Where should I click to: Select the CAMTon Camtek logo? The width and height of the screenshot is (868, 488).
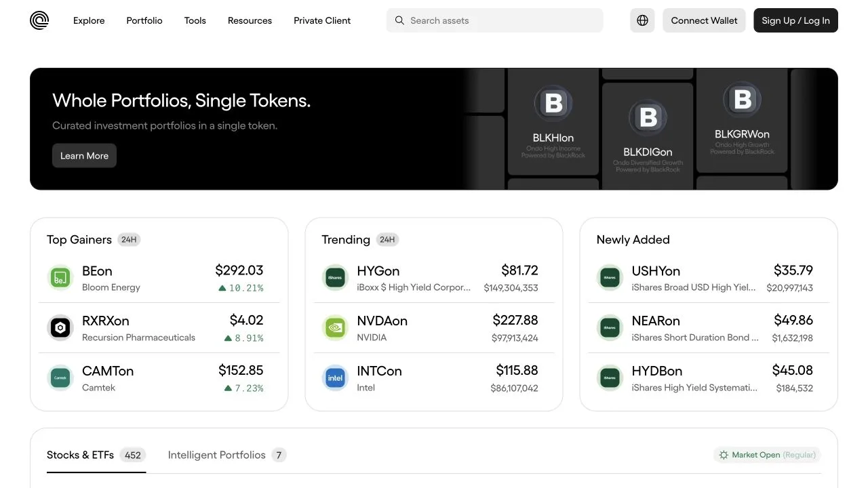click(x=60, y=378)
